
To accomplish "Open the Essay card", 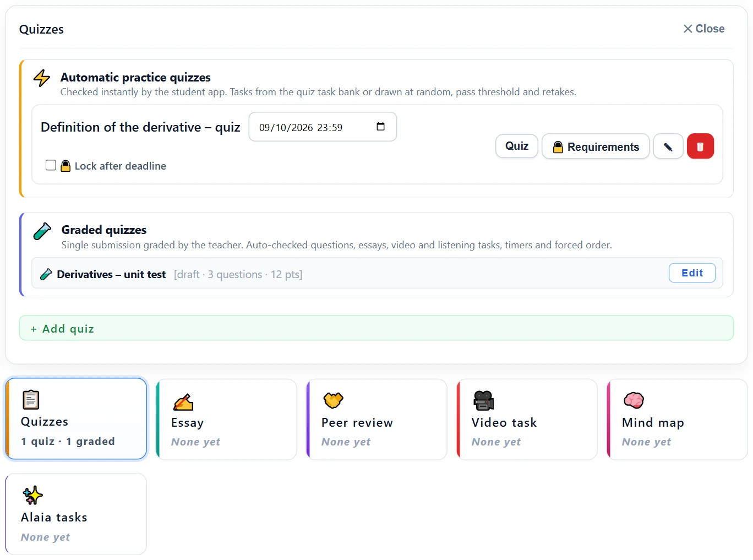I will click(x=226, y=419).
